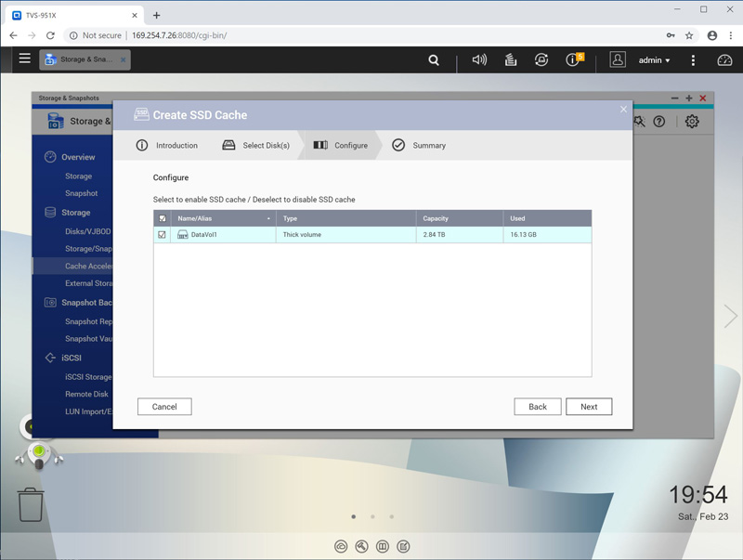Open Storage & Snapshots settings gear
Viewport: 743px width, 560px height.
coord(692,122)
